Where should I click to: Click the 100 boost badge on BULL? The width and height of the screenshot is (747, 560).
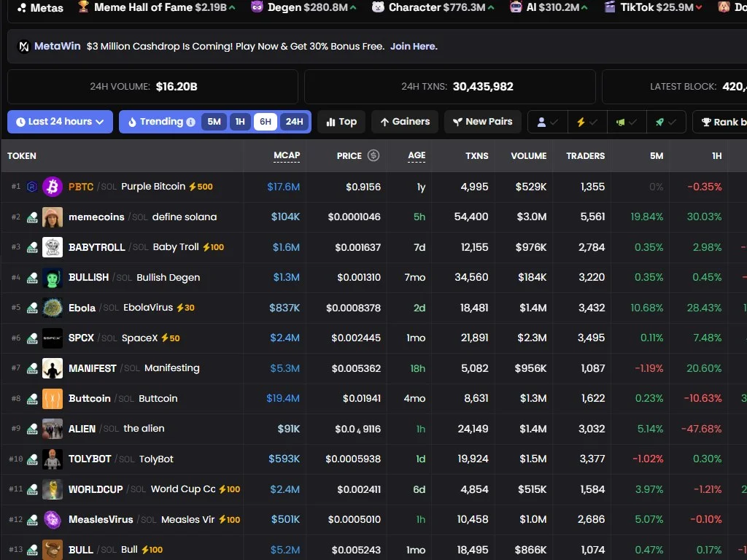point(152,550)
